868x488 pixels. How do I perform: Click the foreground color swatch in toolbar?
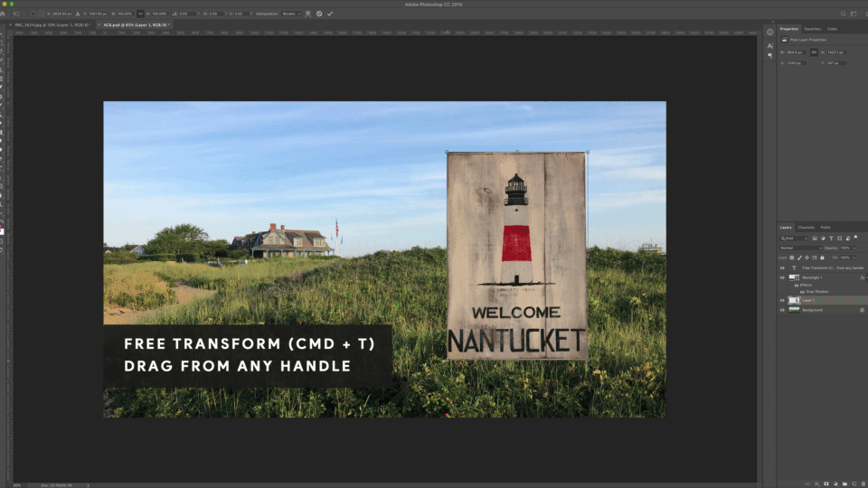1,228
